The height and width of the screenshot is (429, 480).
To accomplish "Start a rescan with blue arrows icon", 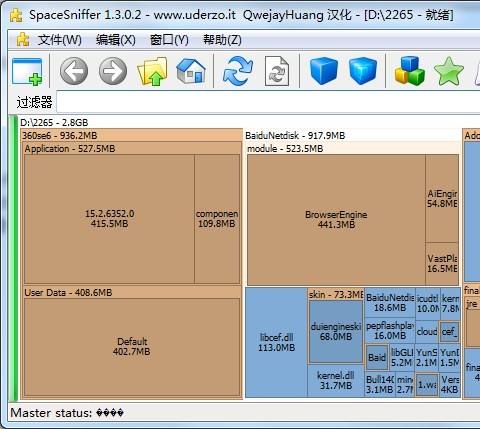I will tap(238, 71).
